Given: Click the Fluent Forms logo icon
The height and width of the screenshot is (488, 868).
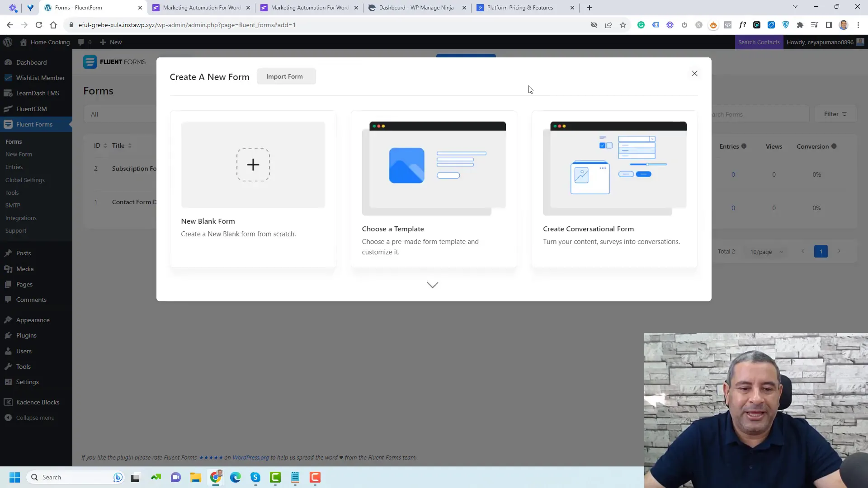Looking at the screenshot, I should tap(90, 61).
